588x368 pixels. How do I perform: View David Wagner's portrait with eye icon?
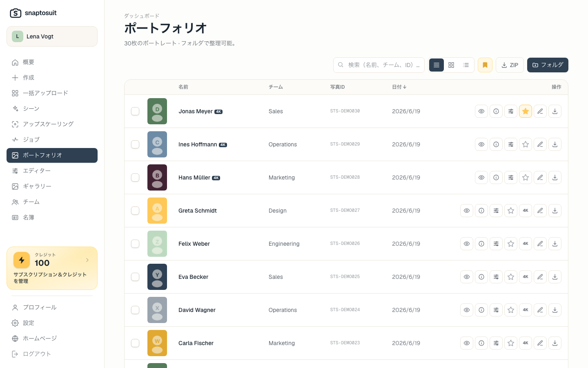467,310
